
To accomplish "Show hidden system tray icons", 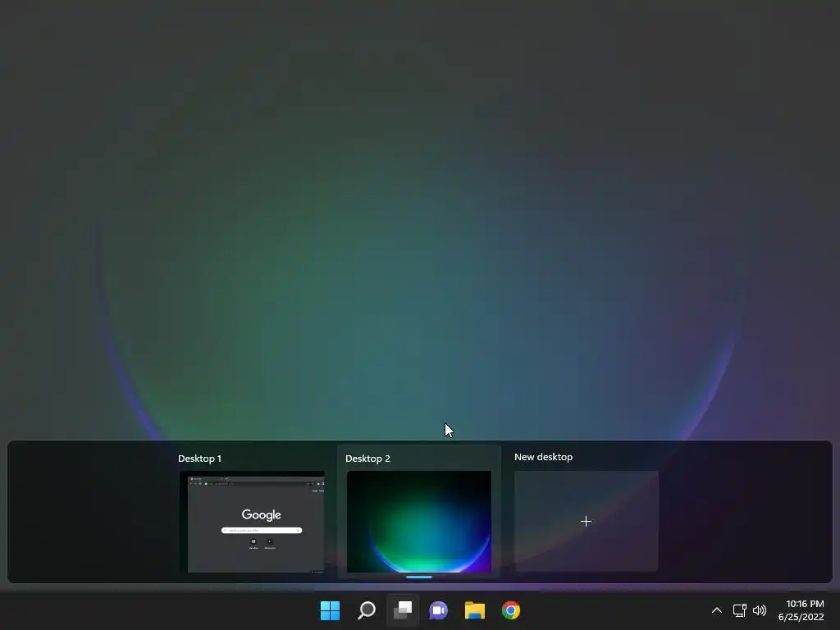I will (x=717, y=610).
